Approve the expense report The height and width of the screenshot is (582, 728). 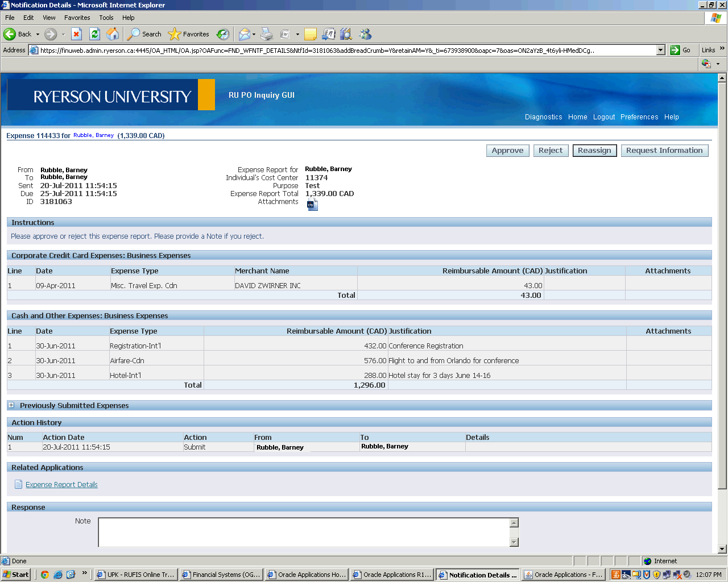coord(507,151)
